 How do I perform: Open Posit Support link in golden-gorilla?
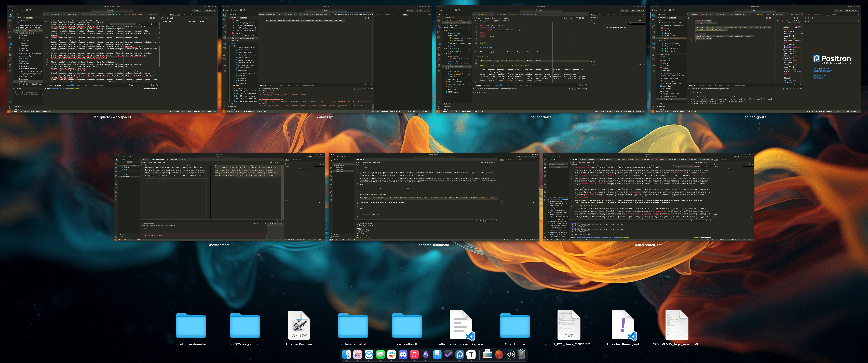[x=818, y=79]
